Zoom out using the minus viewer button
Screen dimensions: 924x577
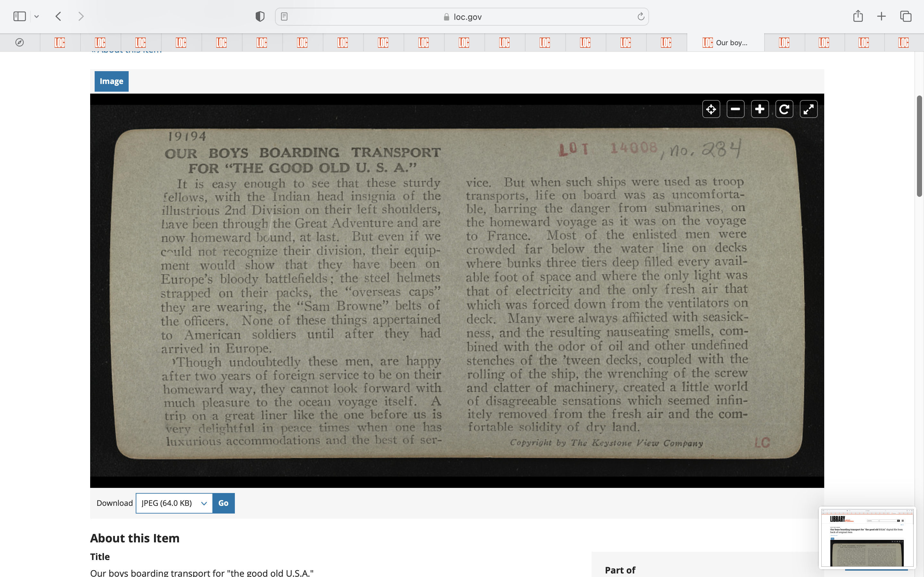[x=735, y=110]
